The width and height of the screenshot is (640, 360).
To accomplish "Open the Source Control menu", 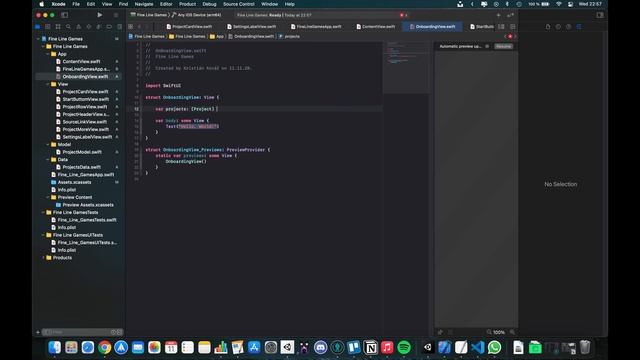I will coord(239,4).
